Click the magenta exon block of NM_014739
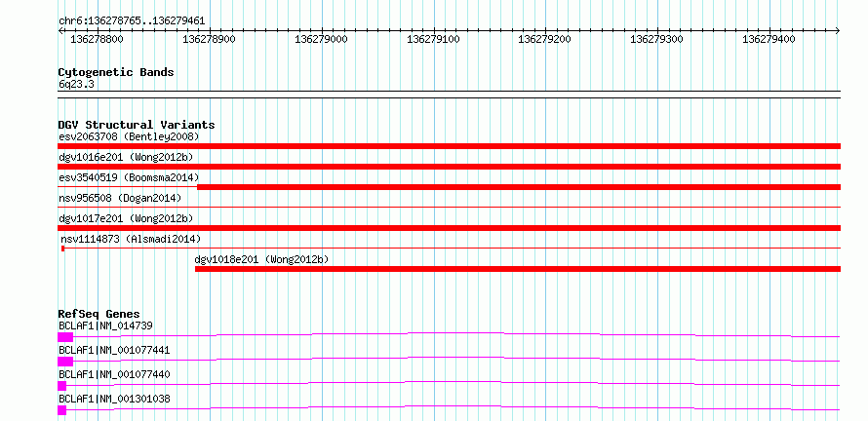This screenshot has height=421, width=868. pos(65,337)
